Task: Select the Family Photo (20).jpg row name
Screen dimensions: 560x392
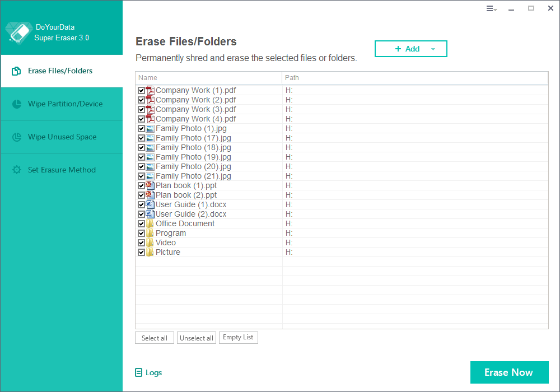Action: click(x=193, y=167)
